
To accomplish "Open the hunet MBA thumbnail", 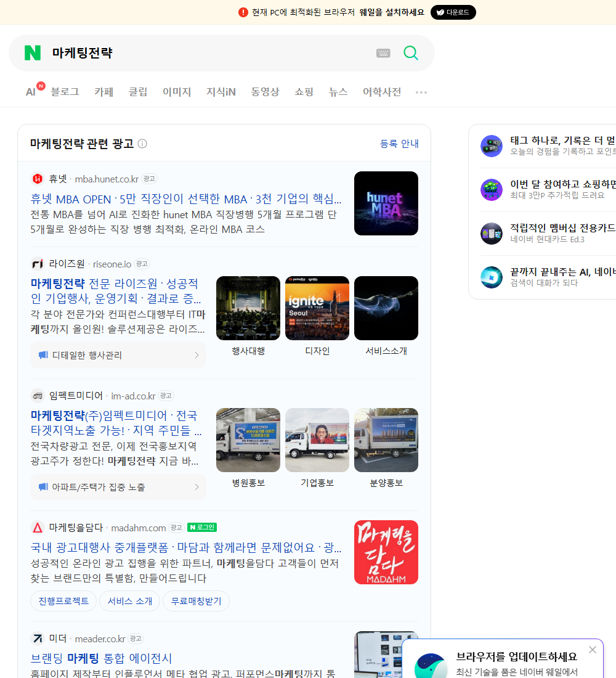I will coord(386,203).
